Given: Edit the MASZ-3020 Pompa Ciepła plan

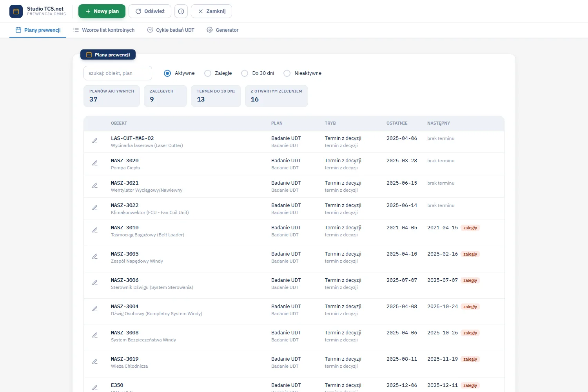Looking at the screenshot, I should tap(95, 163).
